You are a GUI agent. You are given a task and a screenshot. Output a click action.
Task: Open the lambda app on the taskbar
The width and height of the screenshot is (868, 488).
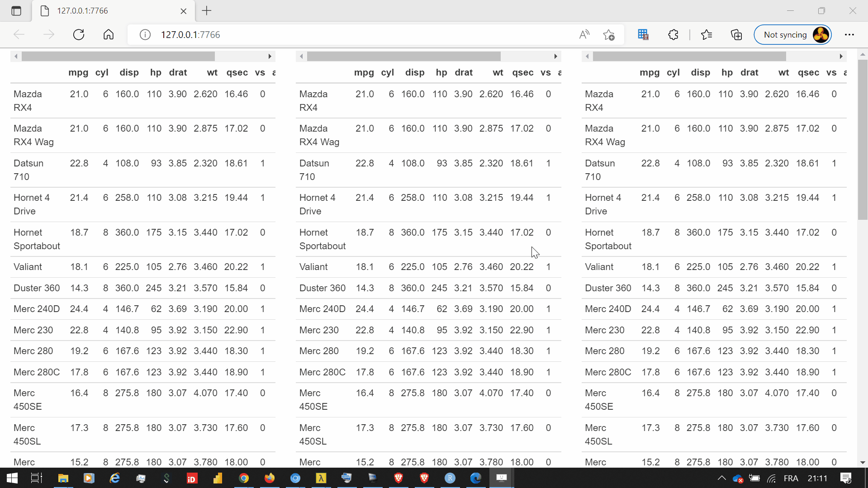(x=321, y=478)
